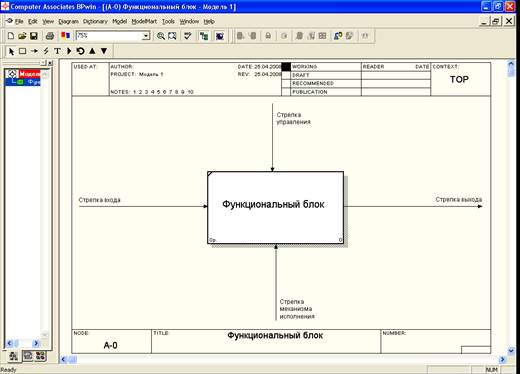Click the WORKING status checkbox box
The image size is (520, 374).
[x=286, y=67]
